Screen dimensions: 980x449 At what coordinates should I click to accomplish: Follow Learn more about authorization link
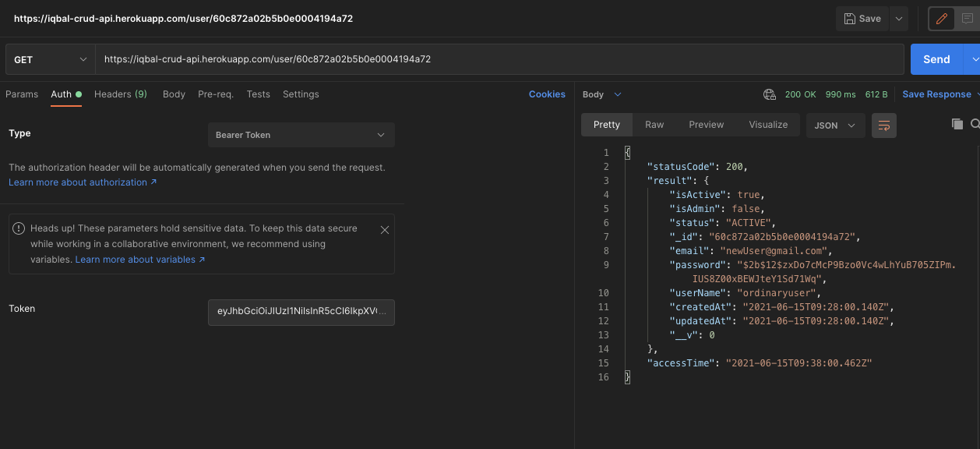click(x=83, y=182)
